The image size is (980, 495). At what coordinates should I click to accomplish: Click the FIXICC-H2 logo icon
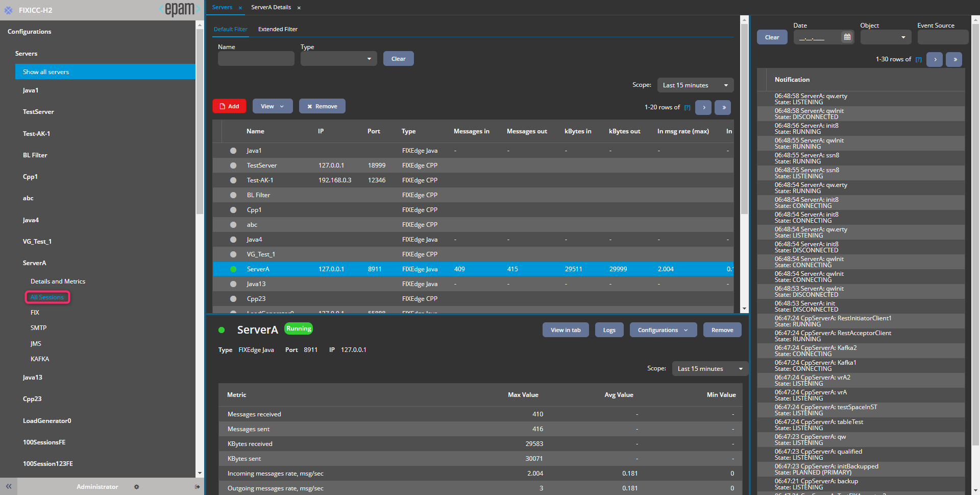pyautogui.click(x=8, y=10)
